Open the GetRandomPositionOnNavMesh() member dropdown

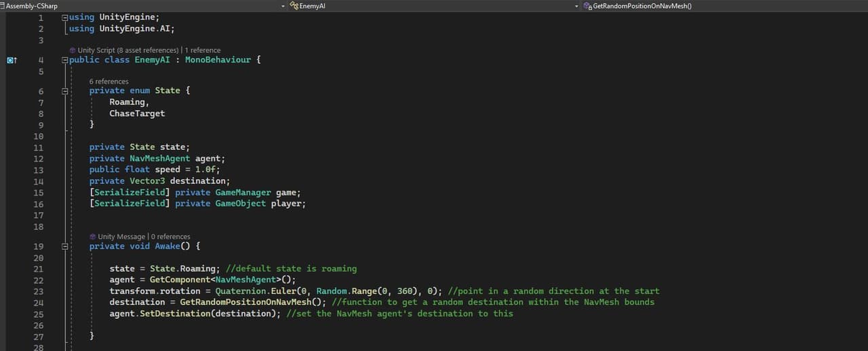tap(724, 5)
